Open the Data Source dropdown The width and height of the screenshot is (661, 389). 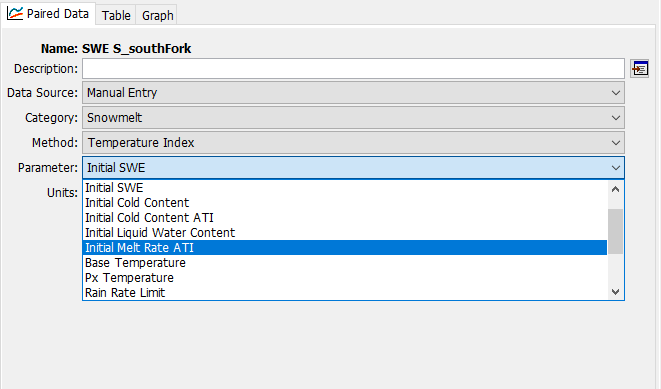pyautogui.click(x=353, y=93)
